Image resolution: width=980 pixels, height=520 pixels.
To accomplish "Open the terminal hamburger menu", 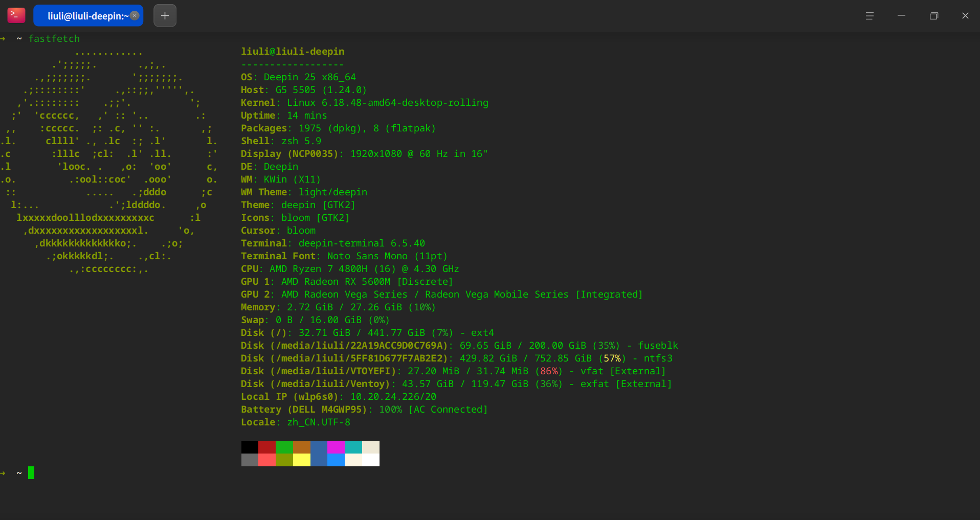I will coord(870,16).
